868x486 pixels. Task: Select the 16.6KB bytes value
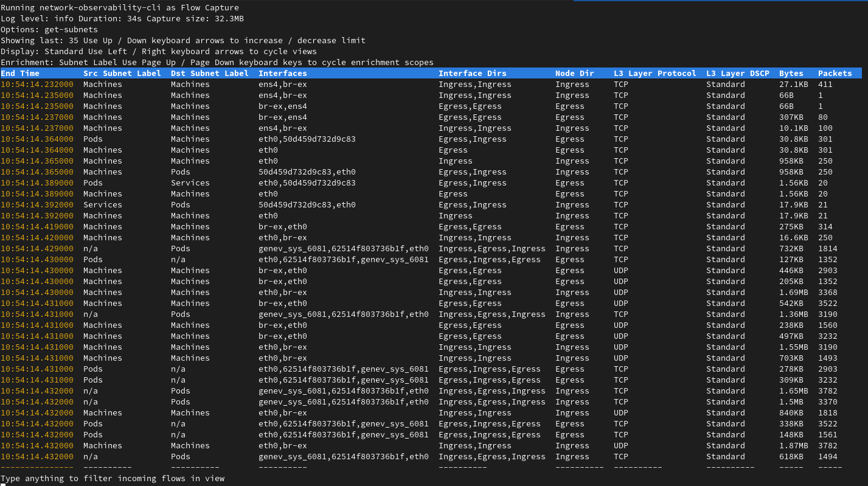(x=794, y=237)
